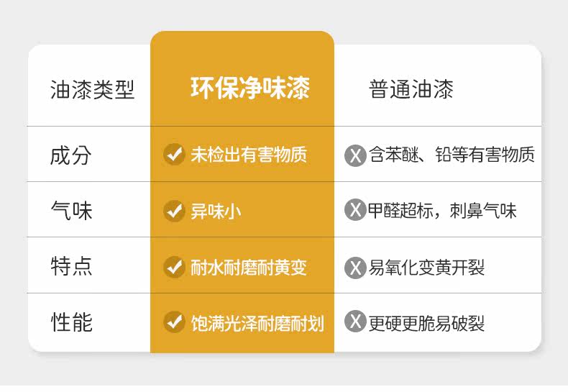Click the 特点 row label
The height and width of the screenshot is (392, 568).
(x=71, y=267)
